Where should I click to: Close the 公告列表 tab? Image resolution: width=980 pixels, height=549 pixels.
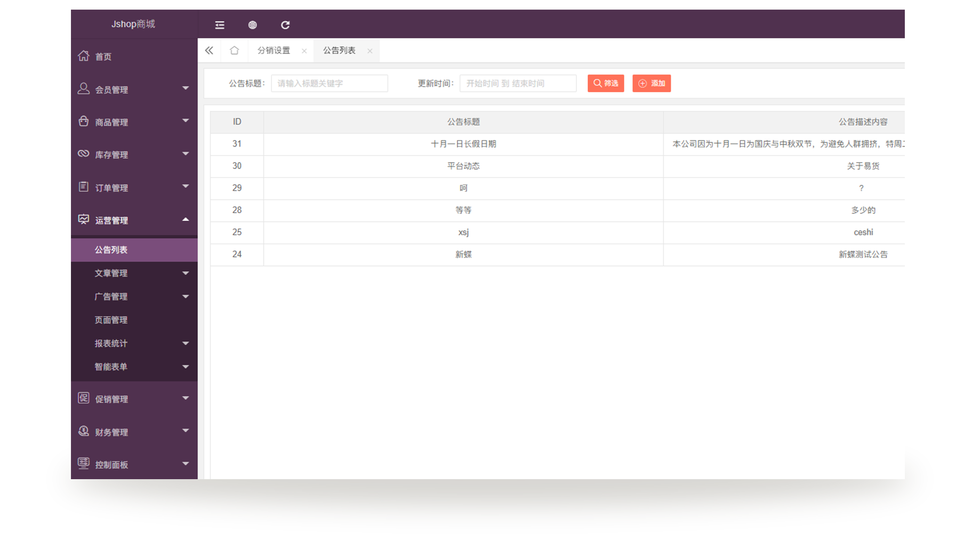369,51
